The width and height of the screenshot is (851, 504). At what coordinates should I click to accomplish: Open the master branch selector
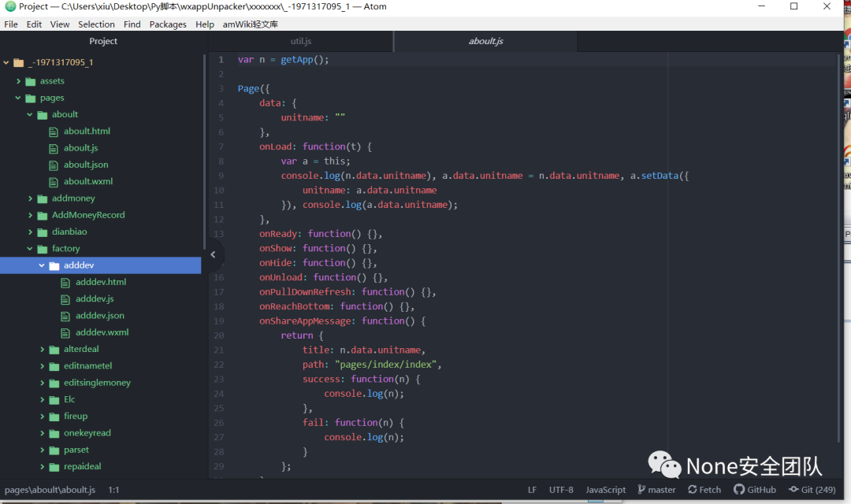(656, 490)
